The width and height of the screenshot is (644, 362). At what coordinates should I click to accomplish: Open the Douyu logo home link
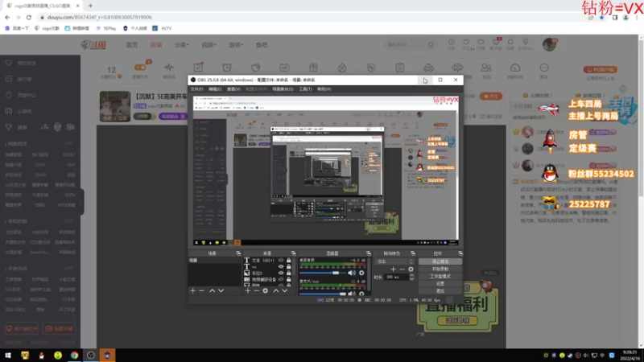coord(93,45)
